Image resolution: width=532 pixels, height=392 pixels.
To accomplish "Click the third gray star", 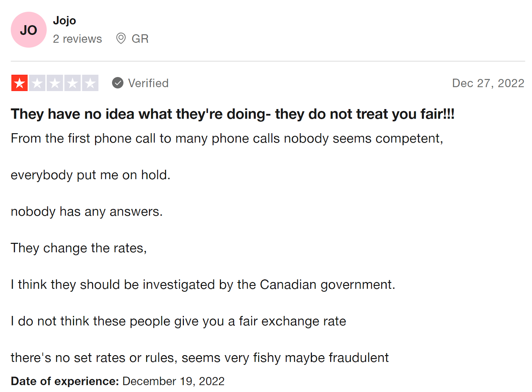I will [x=55, y=83].
